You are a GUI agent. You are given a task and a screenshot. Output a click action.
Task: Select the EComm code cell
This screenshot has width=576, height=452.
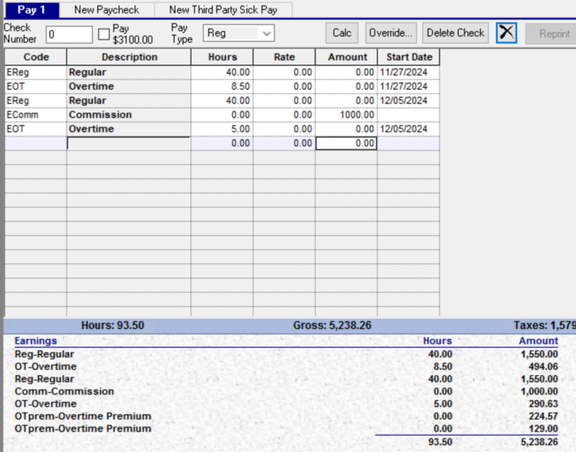(x=36, y=115)
